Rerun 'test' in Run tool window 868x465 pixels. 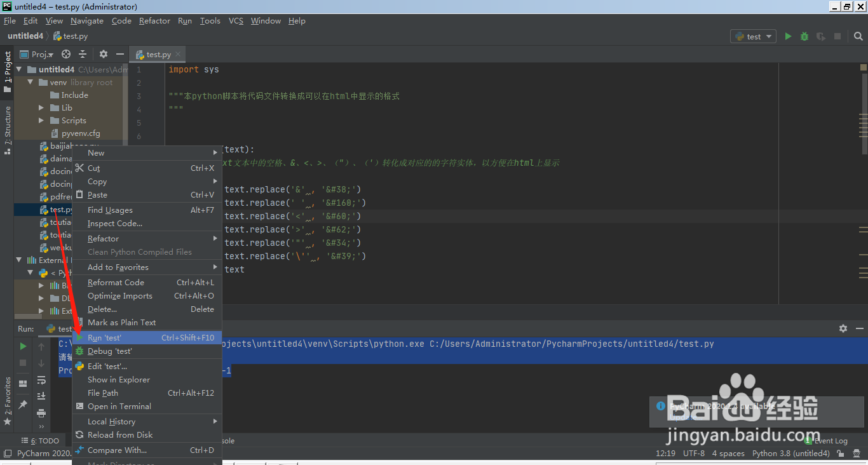tap(23, 346)
